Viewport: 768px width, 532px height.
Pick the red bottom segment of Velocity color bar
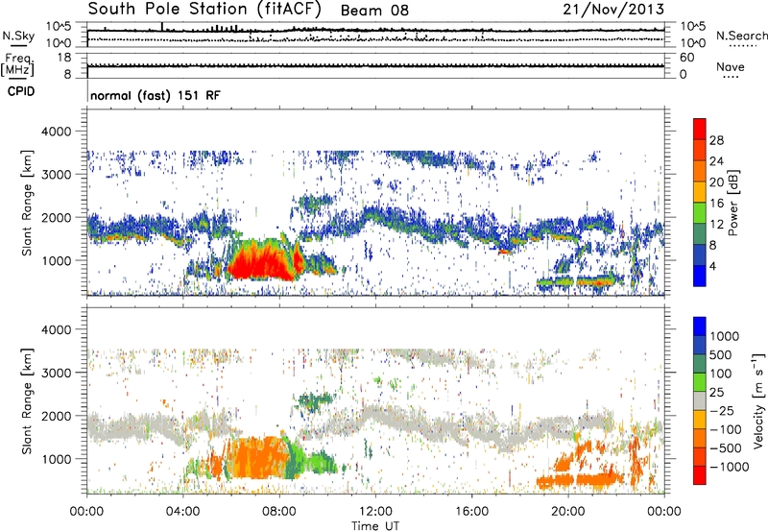[x=700, y=475]
